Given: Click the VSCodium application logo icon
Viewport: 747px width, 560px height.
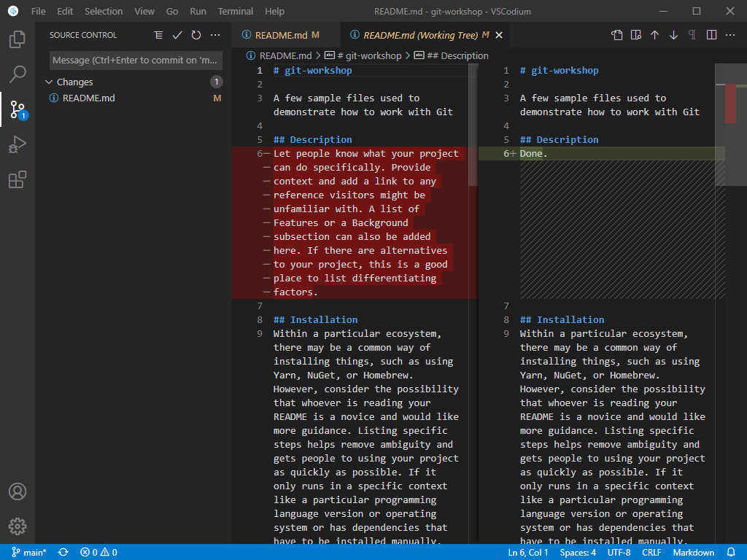Looking at the screenshot, I should [13, 11].
